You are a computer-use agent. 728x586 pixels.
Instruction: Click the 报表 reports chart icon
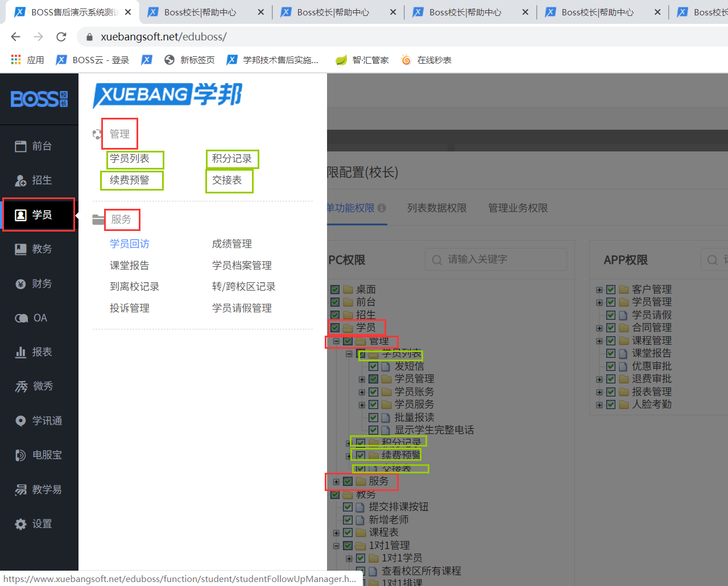point(20,352)
